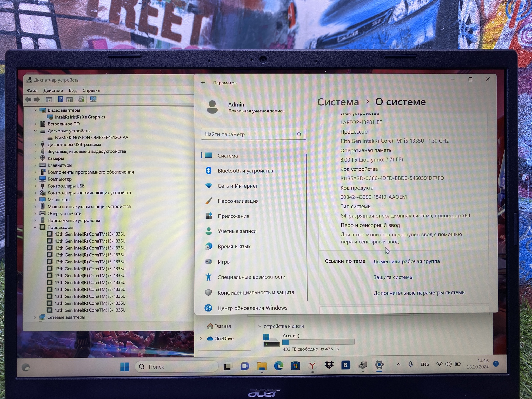Click the Найти параметр search field
The width and height of the screenshot is (532, 399).
(249, 134)
